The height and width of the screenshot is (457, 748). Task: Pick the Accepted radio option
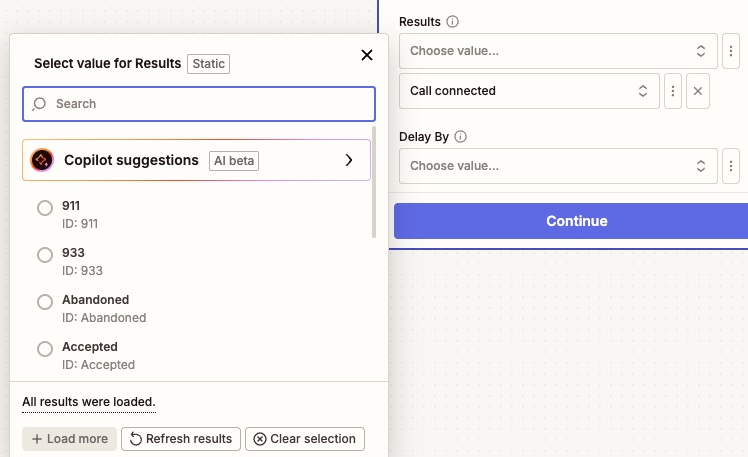click(45, 349)
